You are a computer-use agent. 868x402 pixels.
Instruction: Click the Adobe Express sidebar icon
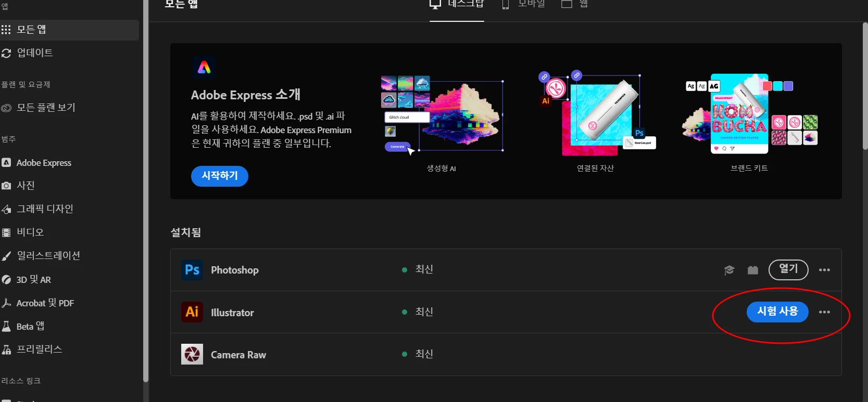6,163
